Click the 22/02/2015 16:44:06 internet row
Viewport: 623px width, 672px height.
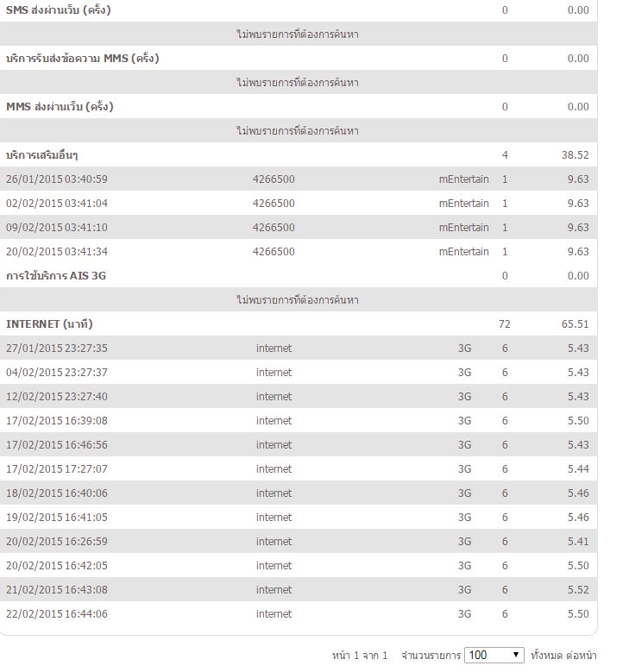coord(299,613)
